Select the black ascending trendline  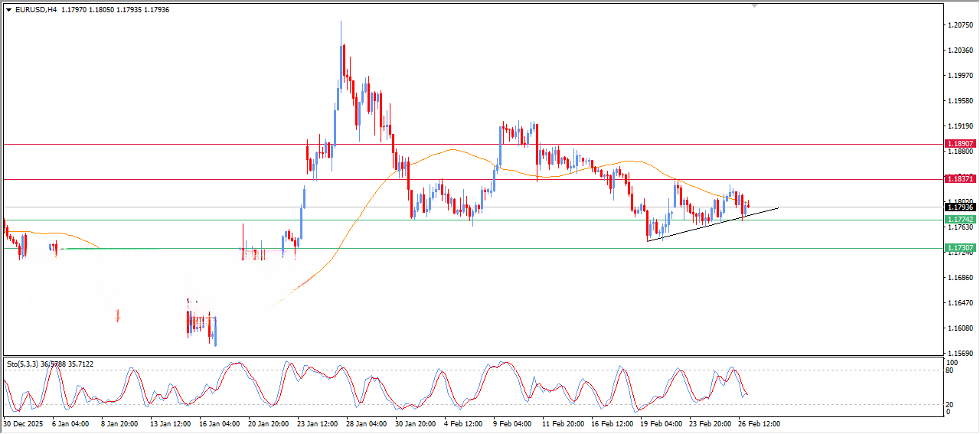click(712, 224)
